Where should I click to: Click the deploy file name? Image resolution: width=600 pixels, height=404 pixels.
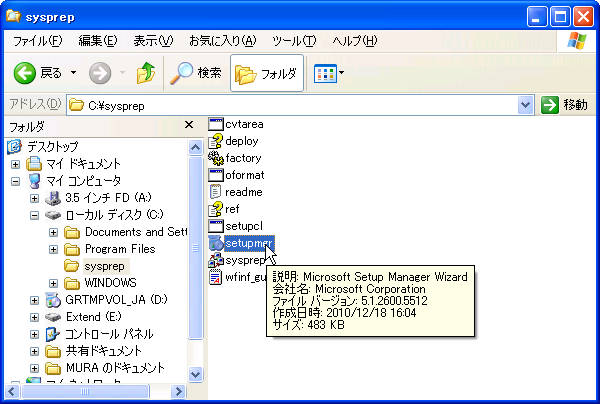(242, 142)
